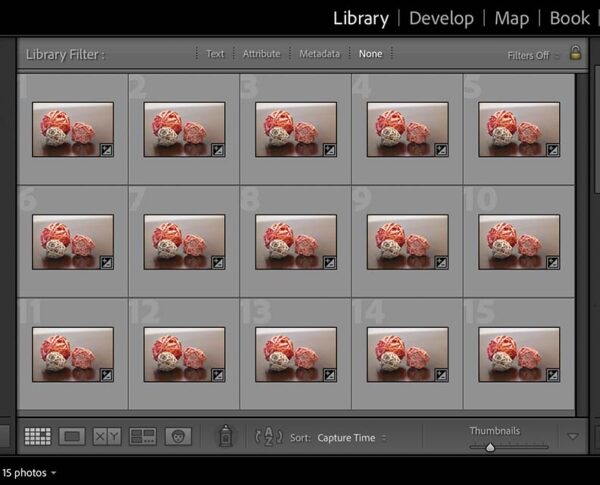Select the Painter spray can tool
Viewport: 600px width, 485px height.
(x=226, y=436)
